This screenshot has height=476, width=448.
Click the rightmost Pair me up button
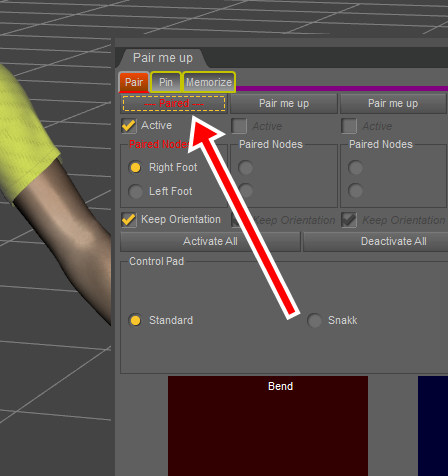tap(393, 104)
